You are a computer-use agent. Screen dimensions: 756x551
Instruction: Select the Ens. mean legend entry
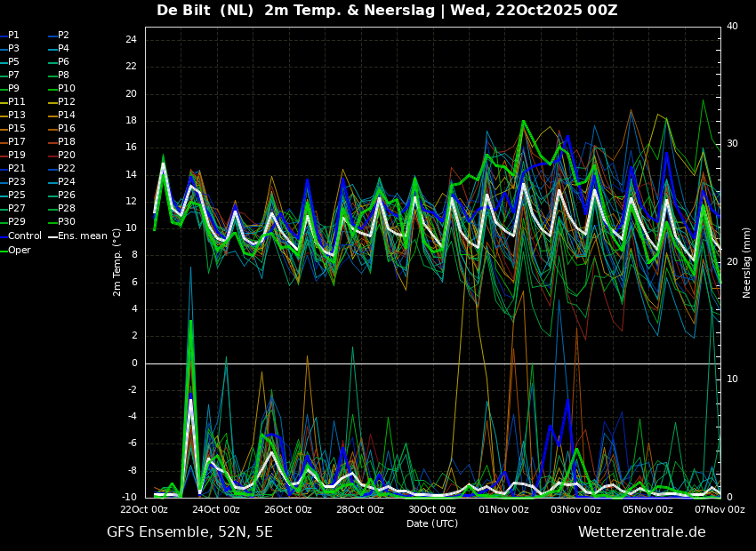point(82,236)
